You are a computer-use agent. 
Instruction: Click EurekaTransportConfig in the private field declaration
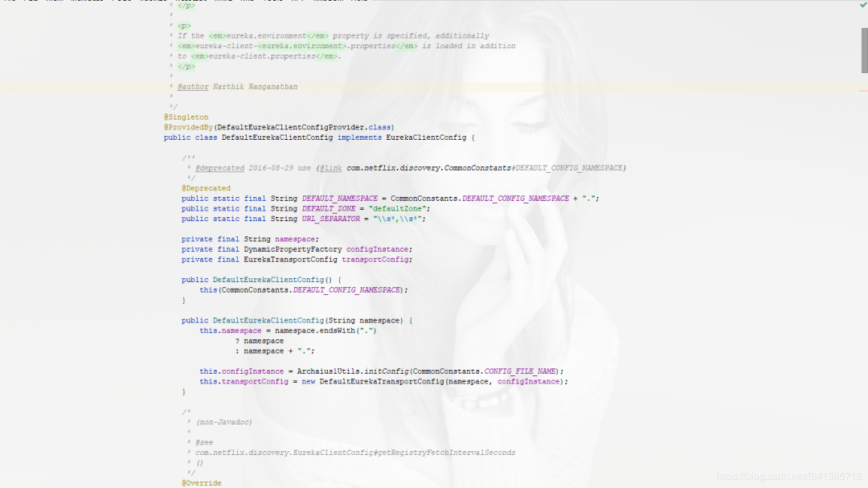[x=291, y=259]
